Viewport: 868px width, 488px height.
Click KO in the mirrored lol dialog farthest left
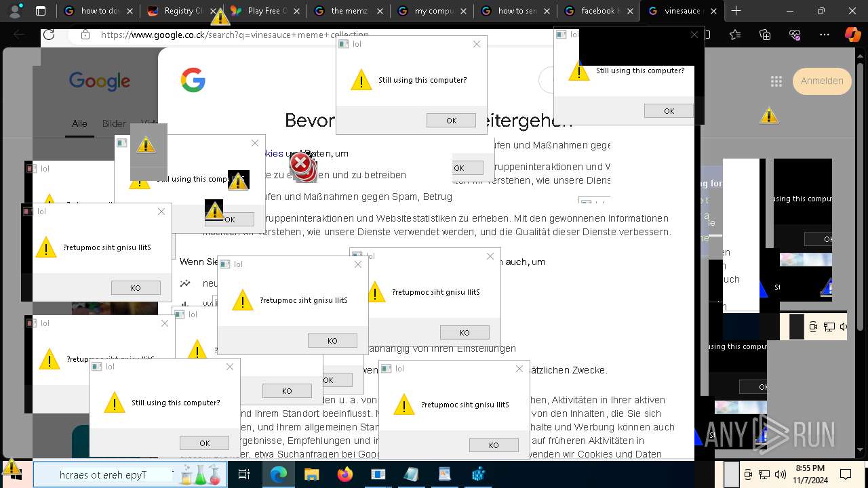136,287
